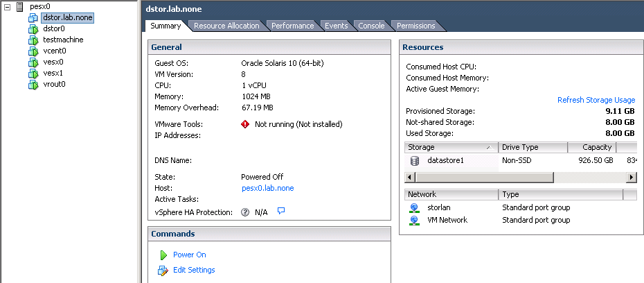Click the Commands panel header
The height and width of the screenshot is (283, 644).
coord(269,234)
